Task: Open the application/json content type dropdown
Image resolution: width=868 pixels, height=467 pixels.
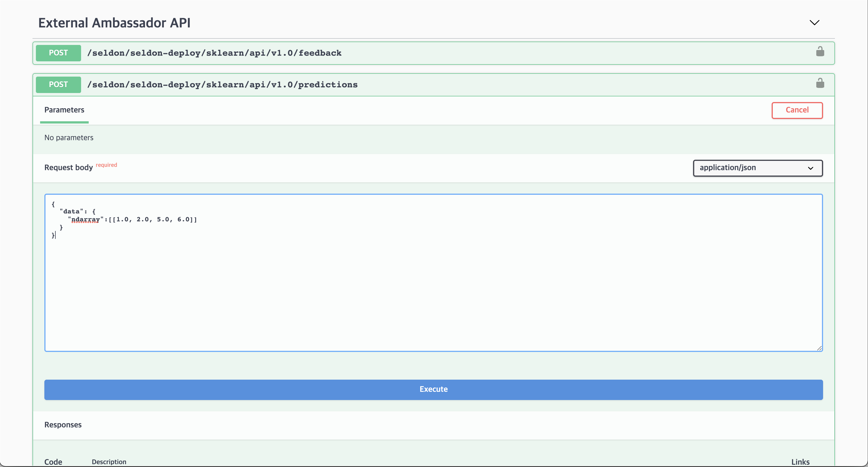Action: [758, 168]
